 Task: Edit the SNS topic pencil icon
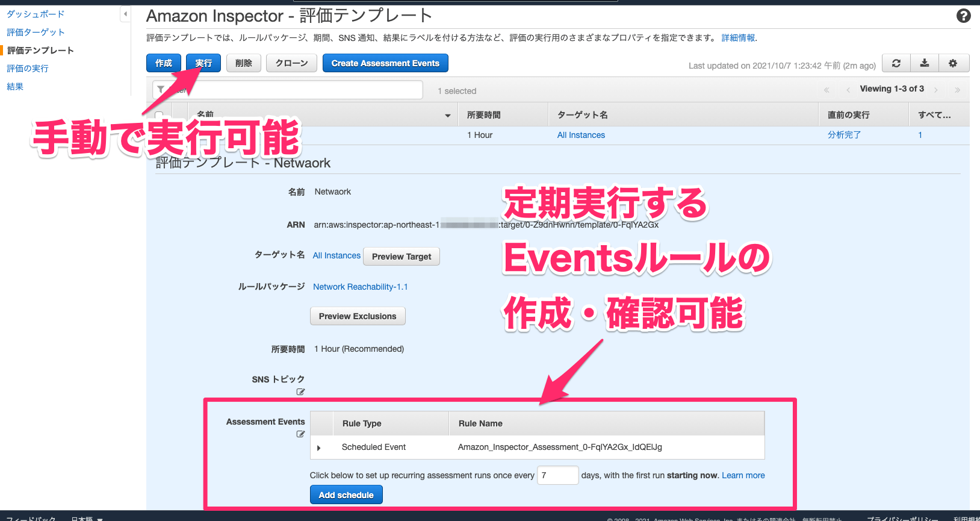[300, 392]
